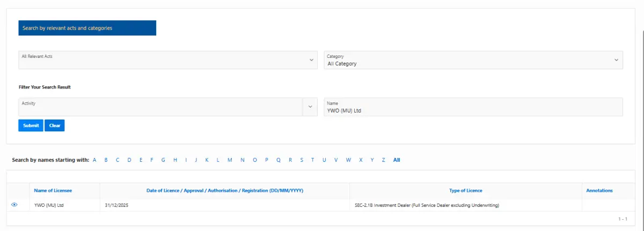Click the Annotations column header
The image size is (644, 231).
599,190
